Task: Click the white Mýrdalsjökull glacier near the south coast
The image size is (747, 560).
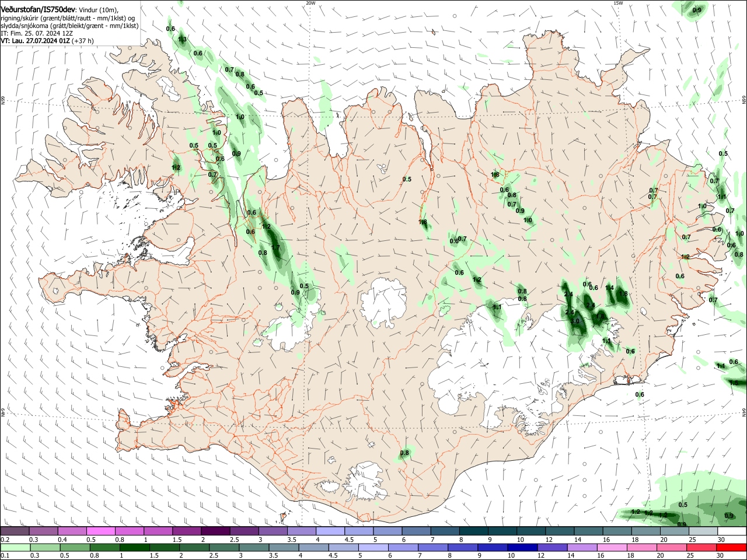Action: point(365,481)
